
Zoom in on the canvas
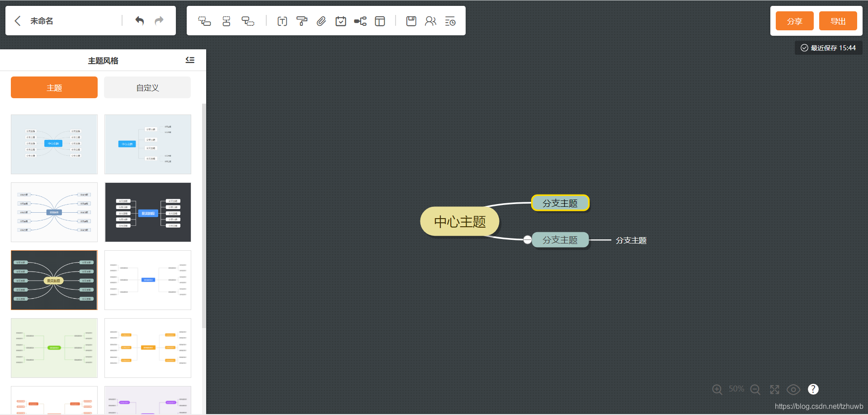click(717, 389)
